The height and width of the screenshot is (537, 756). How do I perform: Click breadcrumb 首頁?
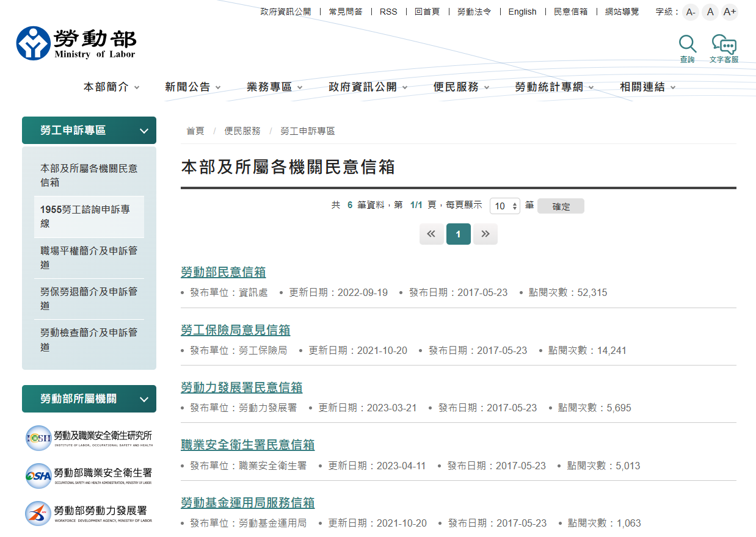coord(195,131)
